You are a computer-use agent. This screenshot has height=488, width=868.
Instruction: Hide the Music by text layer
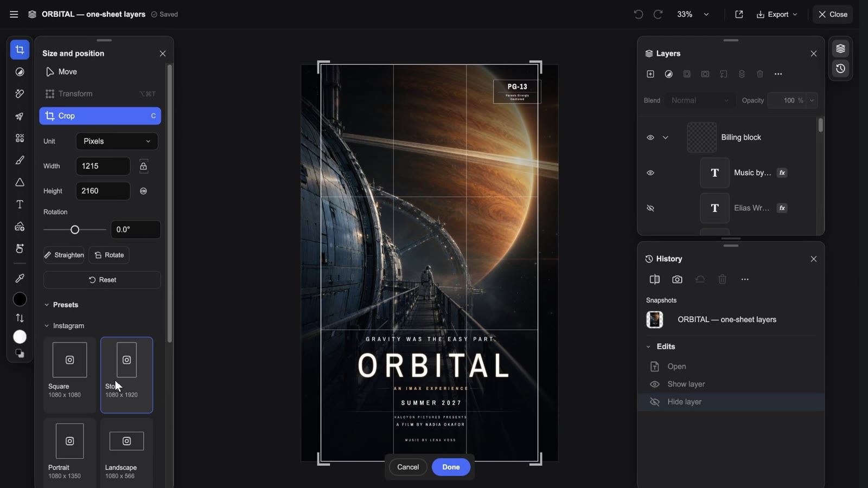coord(650,172)
